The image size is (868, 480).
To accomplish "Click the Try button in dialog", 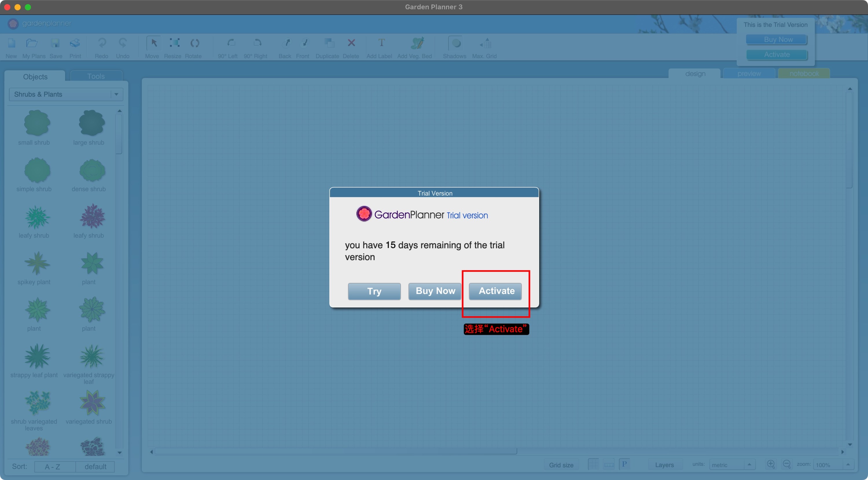I will pos(374,291).
